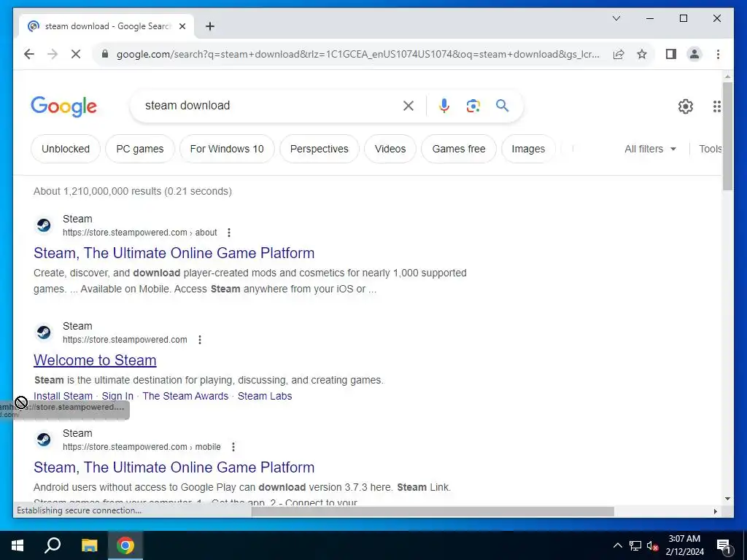Select the Unblocked filter chip
747x560 pixels.
[66, 149]
